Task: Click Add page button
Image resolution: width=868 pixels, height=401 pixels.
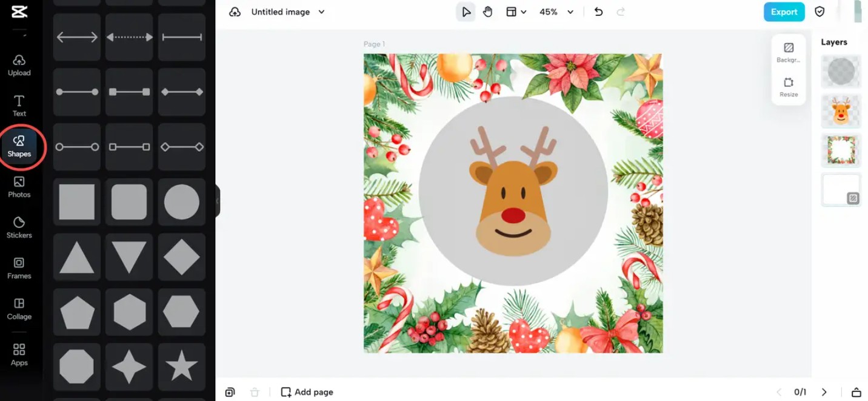Action: coord(307,392)
